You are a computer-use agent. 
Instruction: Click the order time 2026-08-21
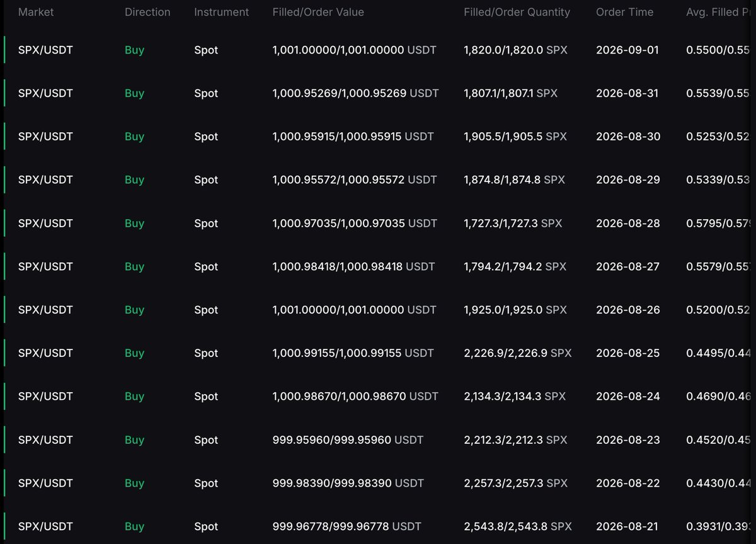click(627, 526)
